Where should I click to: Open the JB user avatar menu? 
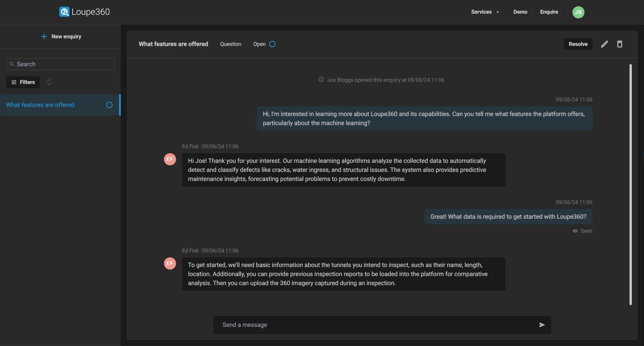pyautogui.click(x=578, y=12)
